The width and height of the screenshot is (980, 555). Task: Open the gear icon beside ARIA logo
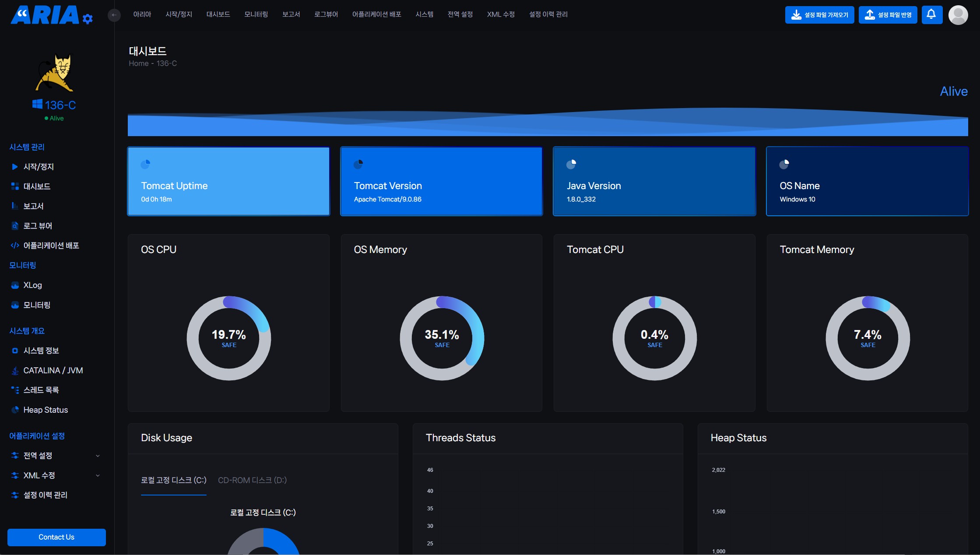click(88, 19)
